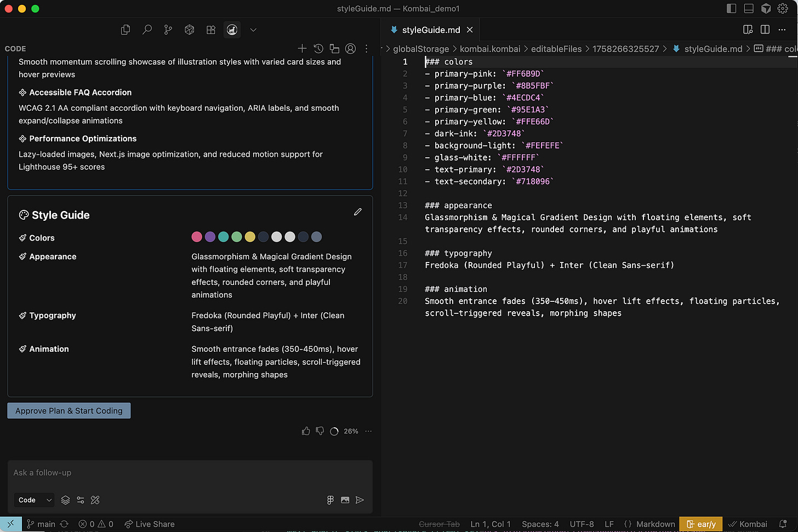
Task: Edit the Style Guide with pencil icon
Action: point(358,212)
